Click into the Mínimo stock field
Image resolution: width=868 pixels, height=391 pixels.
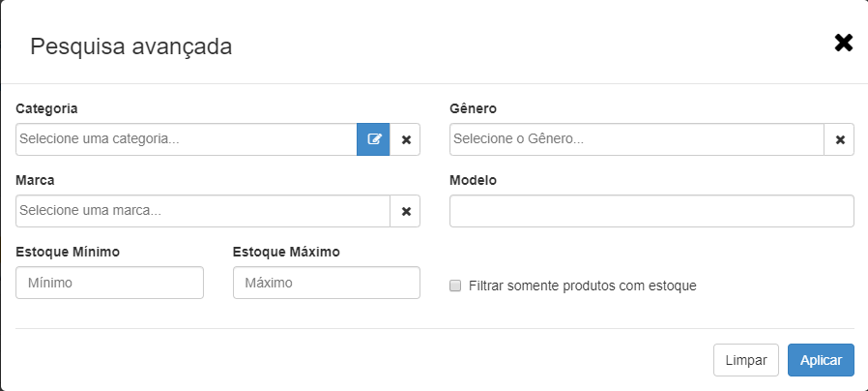109,283
